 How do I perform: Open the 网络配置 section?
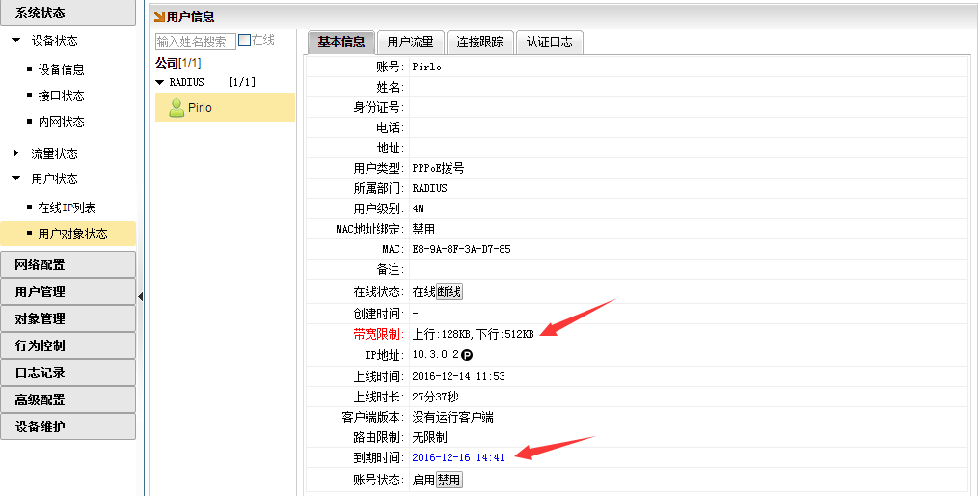point(68,264)
